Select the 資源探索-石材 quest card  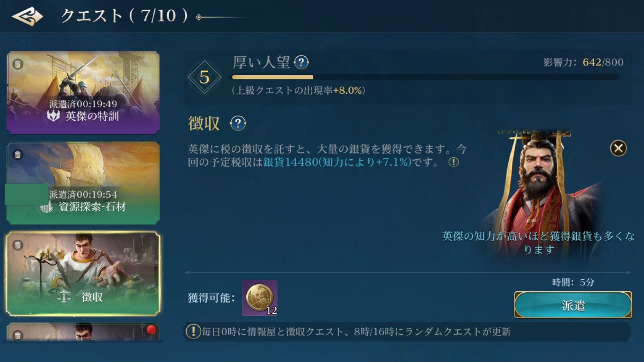pos(83,183)
